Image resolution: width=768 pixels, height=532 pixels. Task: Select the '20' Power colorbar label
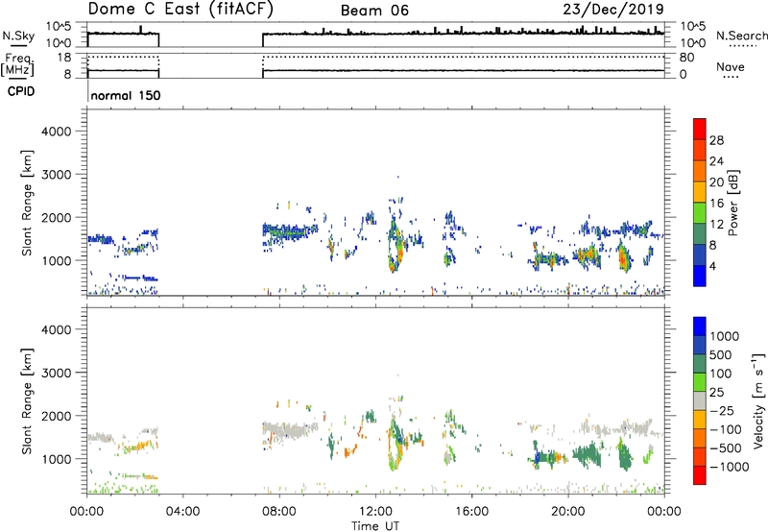[716, 182]
